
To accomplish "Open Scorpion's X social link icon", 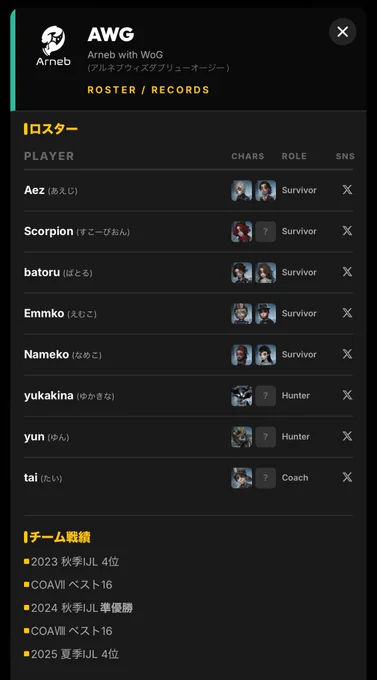I will pos(347,231).
